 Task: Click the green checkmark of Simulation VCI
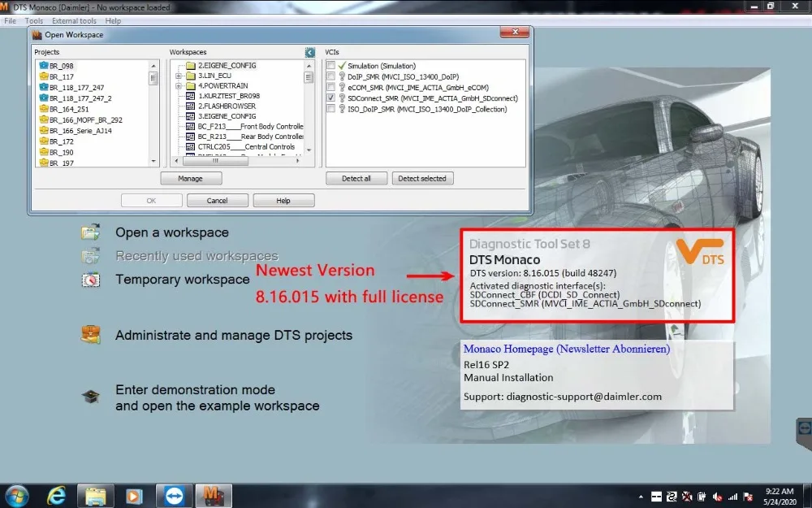point(342,66)
